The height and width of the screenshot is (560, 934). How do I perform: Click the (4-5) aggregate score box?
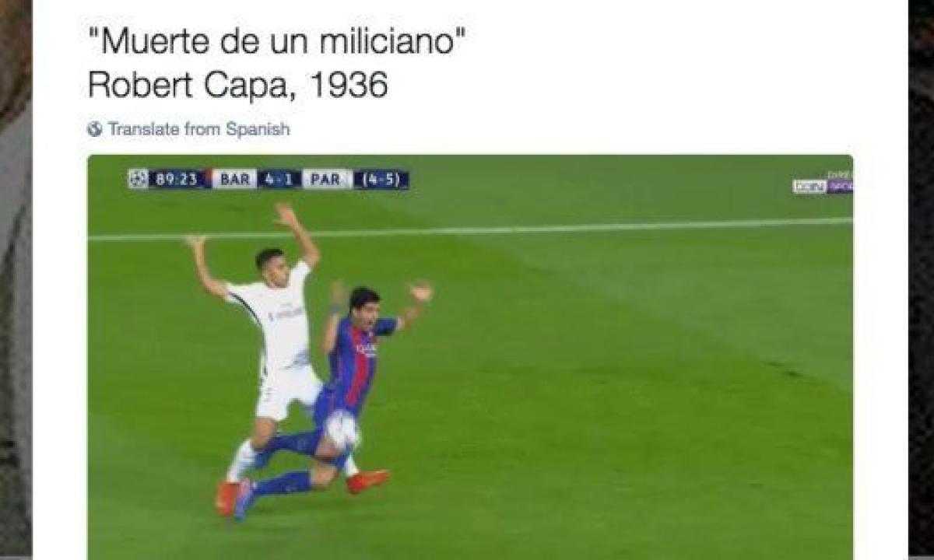click(x=381, y=180)
